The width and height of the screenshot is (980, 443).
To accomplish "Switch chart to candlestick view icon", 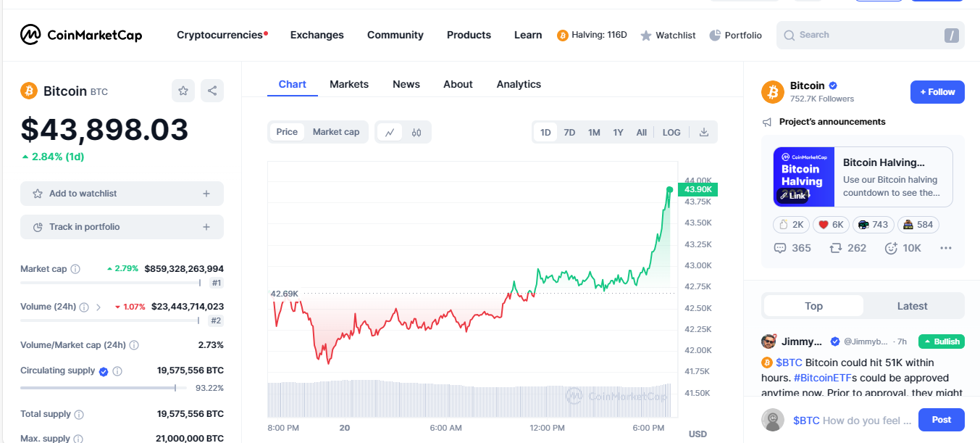I will click(x=416, y=132).
